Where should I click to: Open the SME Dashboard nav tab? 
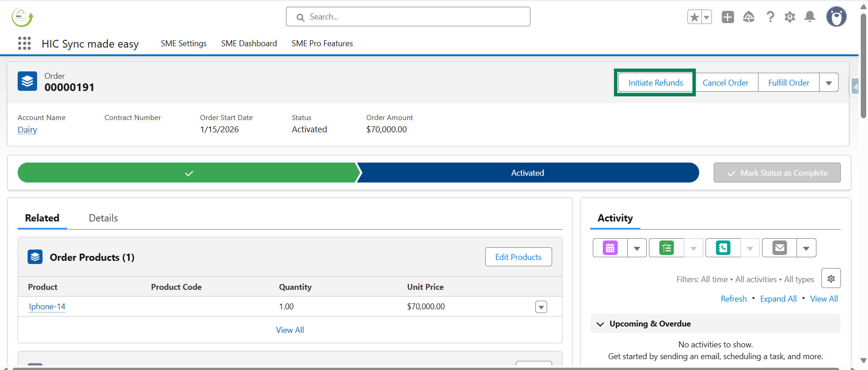coord(249,43)
